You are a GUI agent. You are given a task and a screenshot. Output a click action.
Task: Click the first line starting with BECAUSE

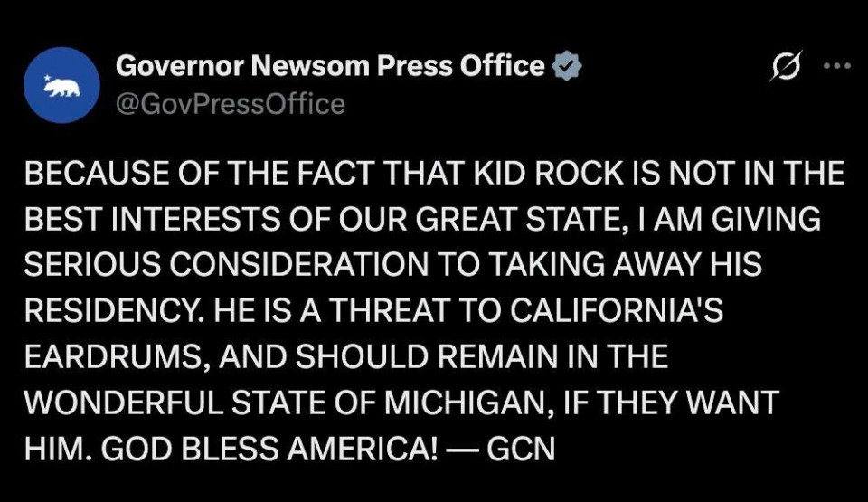(x=435, y=173)
